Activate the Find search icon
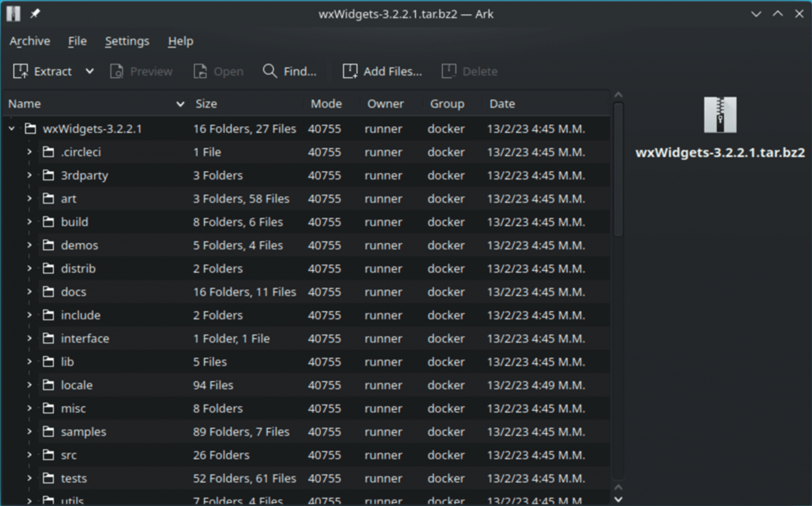 pos(270,71)
